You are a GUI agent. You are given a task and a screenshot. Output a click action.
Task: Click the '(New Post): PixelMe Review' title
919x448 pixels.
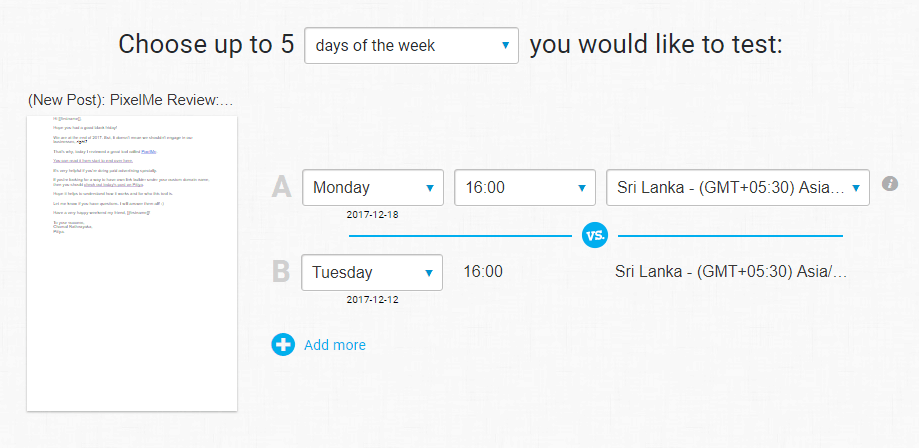coord(131,101)
